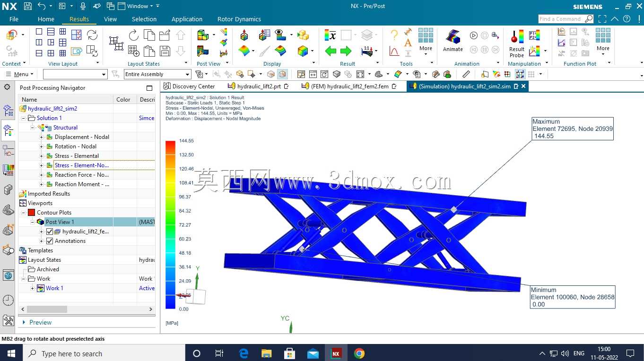This screenshot has height=361, width=644.
Task: Click the Help question mark near Find a Command
Action: (x=627, y=19)
